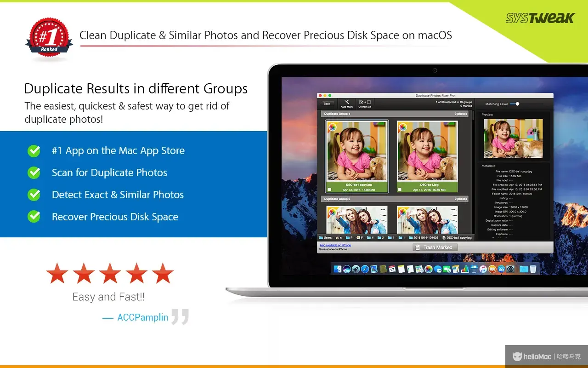Select second selfie photo in Duplicate Group 2
This screenshot has height=368, width=588.
[427, 219]
